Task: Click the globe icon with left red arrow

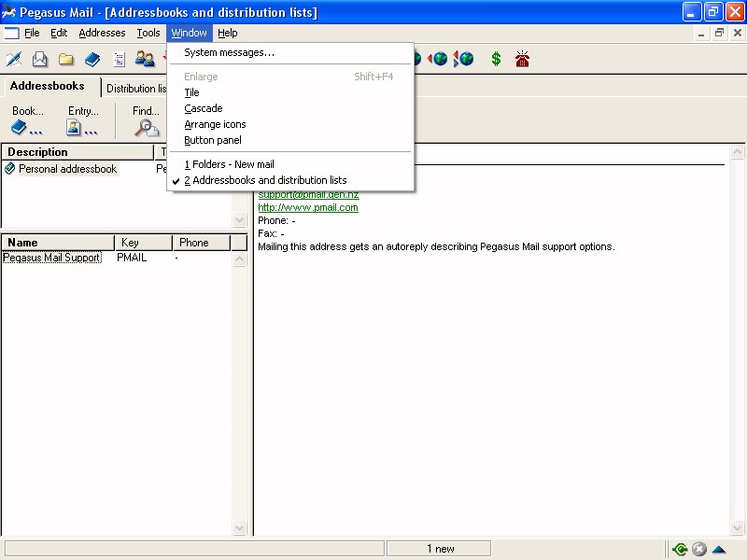Action: (437, 59)
